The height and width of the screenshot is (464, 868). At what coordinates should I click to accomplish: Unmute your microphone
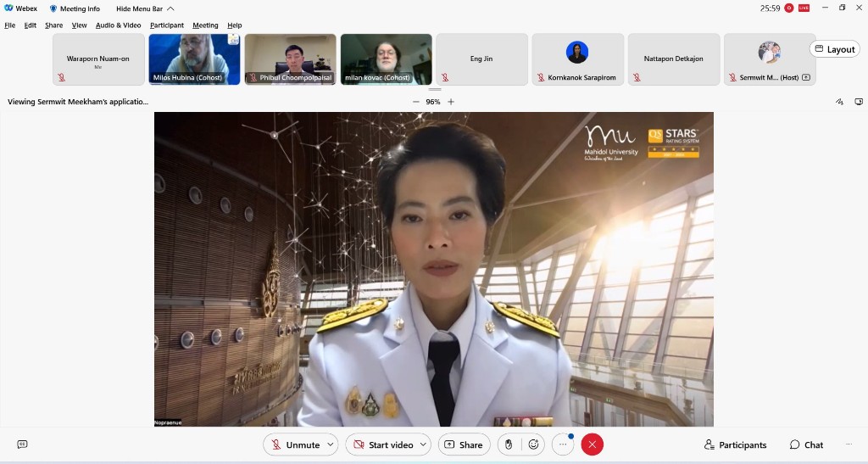pyautogui.click(x=296, y=444)
